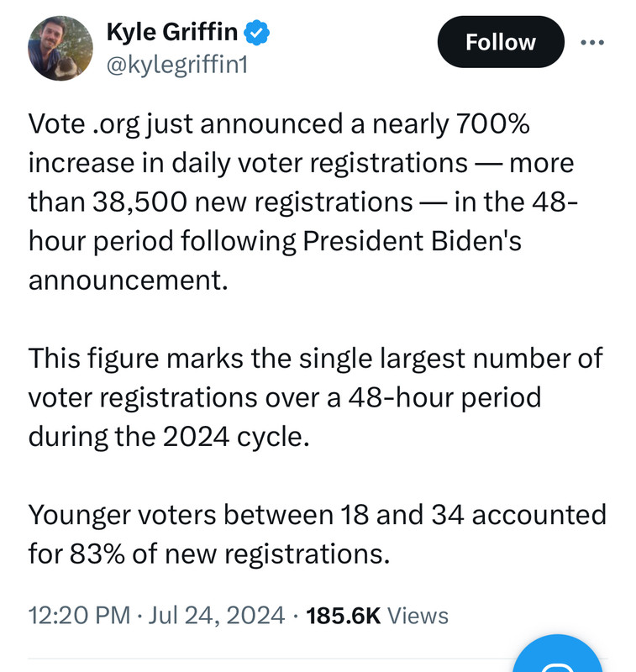Image resolution: width=636 pixels, height=672 pixels.
Task: Select the Jul 24, 2024 date
Action: [x=217, y=616]
